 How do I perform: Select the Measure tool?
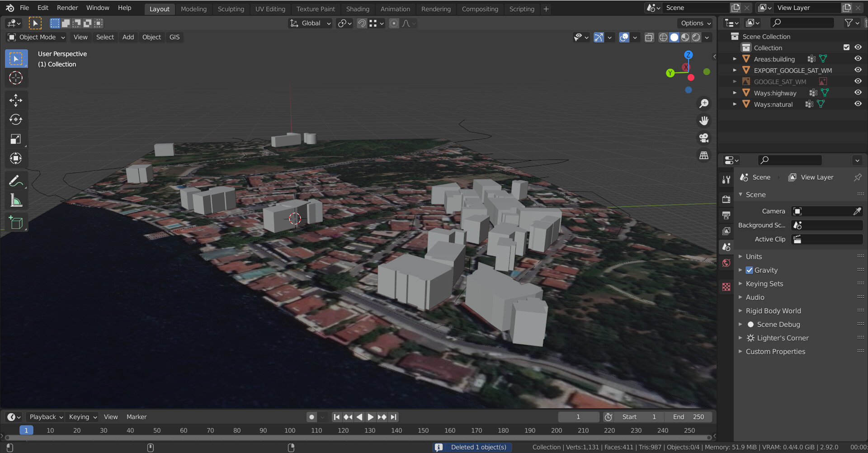16,200
